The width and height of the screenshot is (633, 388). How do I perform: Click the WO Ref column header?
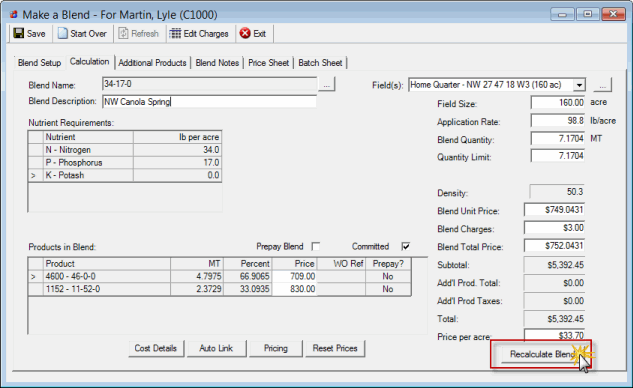tap(342, 264)
